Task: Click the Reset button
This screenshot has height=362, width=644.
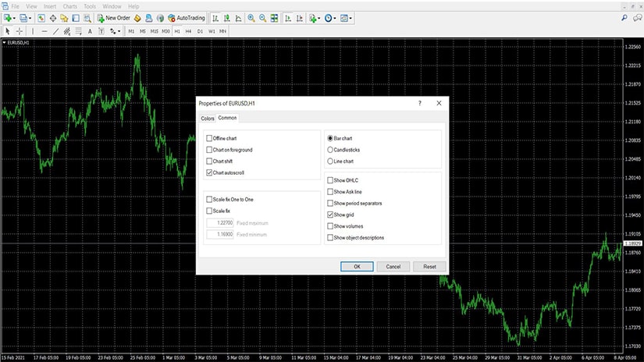Action: pos(429,266)
